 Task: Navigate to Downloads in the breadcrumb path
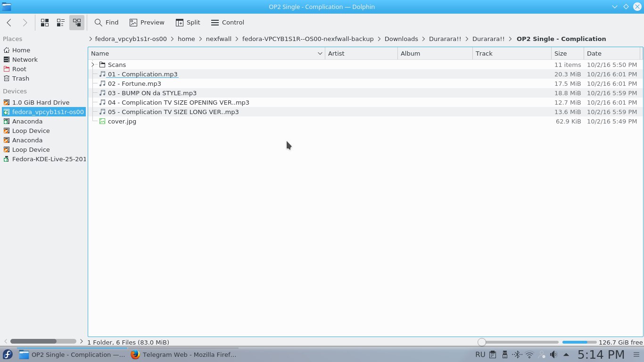[x=401, y=39]
